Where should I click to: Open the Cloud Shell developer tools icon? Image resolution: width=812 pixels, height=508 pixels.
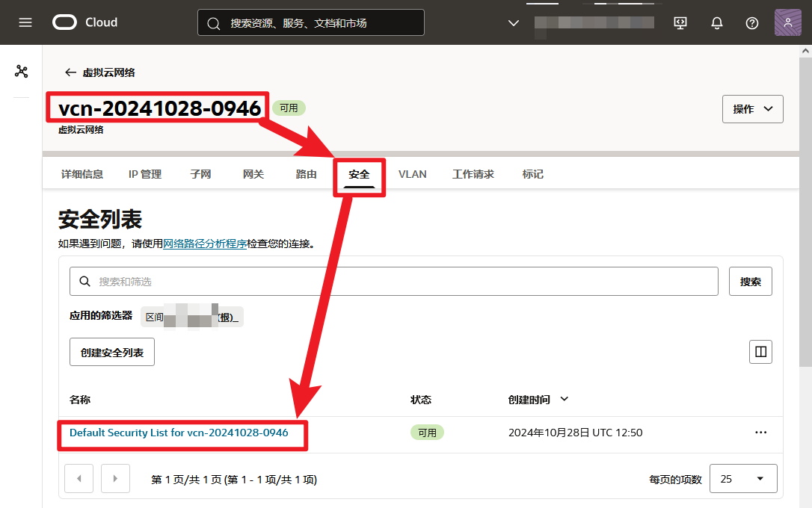[680, 22]
